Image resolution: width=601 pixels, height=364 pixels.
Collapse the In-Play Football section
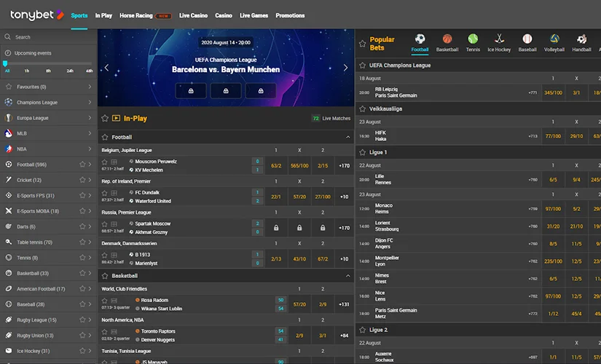pyautogui.click(x=347, y=137)
